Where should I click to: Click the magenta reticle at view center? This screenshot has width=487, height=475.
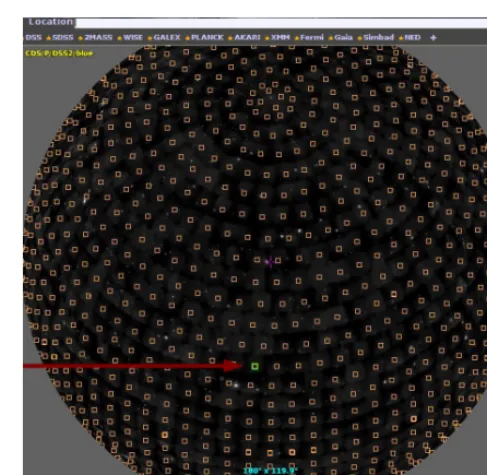[270, 262]
